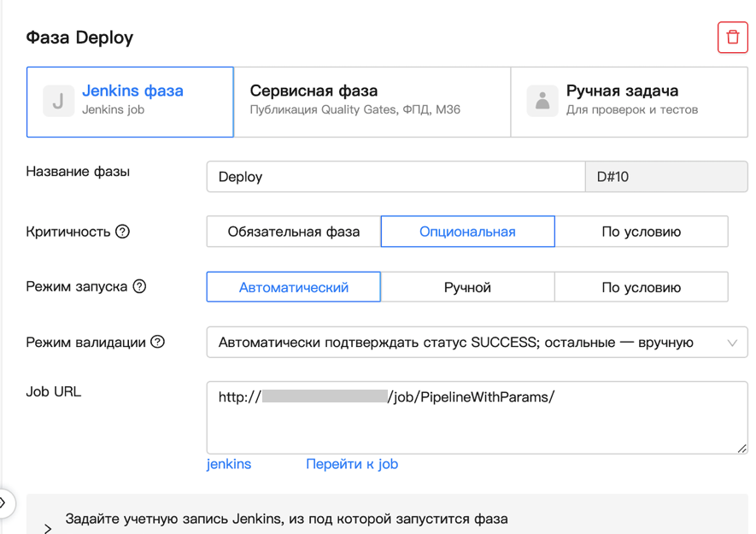Screen dimensions: 756x534
Task: Choose Ручной launch mode
Action: click(x=467, y=287)
